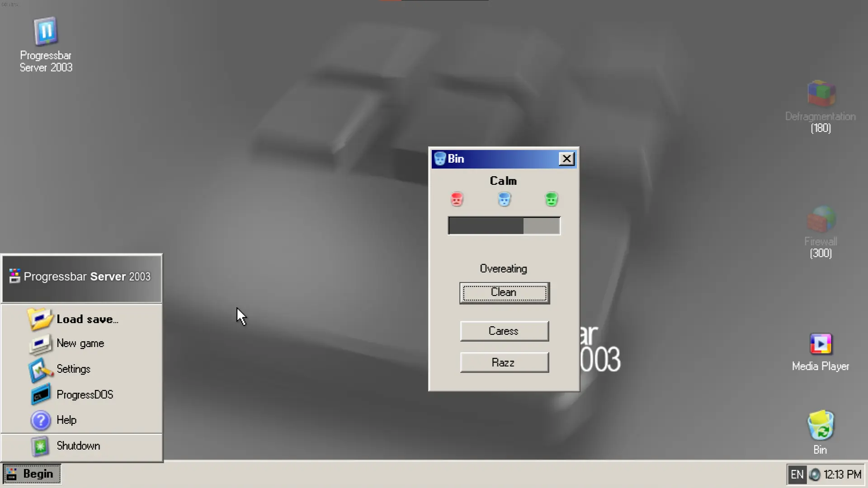Click the Razz button
The width and height of the screenshot is (868, 488).
[x=505, y=362]
